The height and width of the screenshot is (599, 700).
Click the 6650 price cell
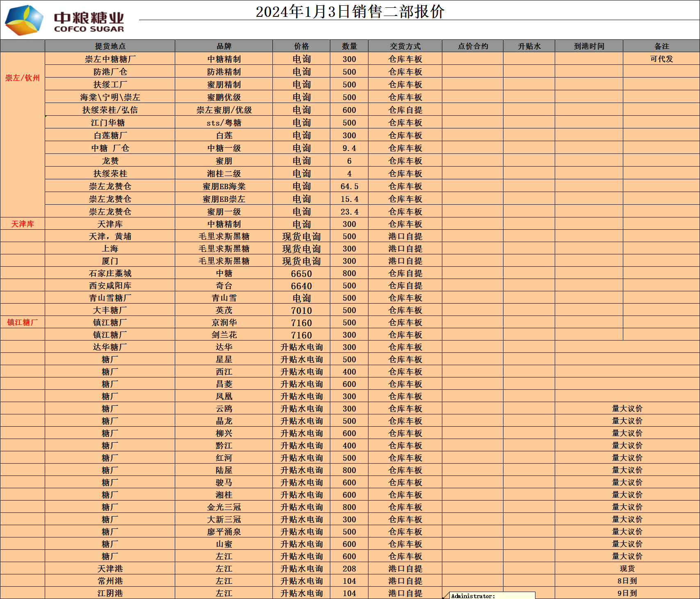click(301, 274)
